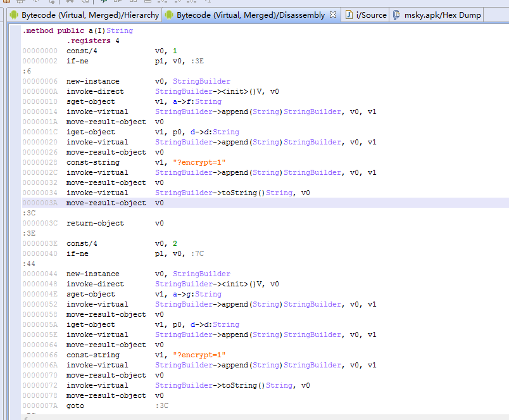509x420 pixels.
Task: Click iget-object opcode at 0000001C
Action: (x=91, y=132)
